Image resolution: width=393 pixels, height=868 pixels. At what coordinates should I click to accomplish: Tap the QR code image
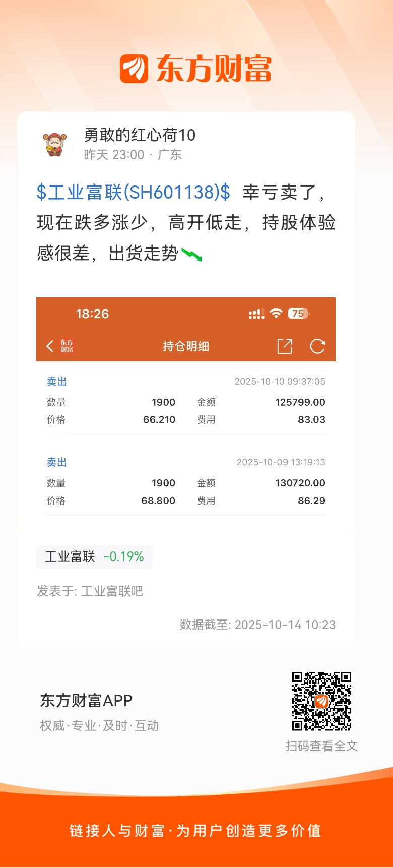[x=321, y=701]
